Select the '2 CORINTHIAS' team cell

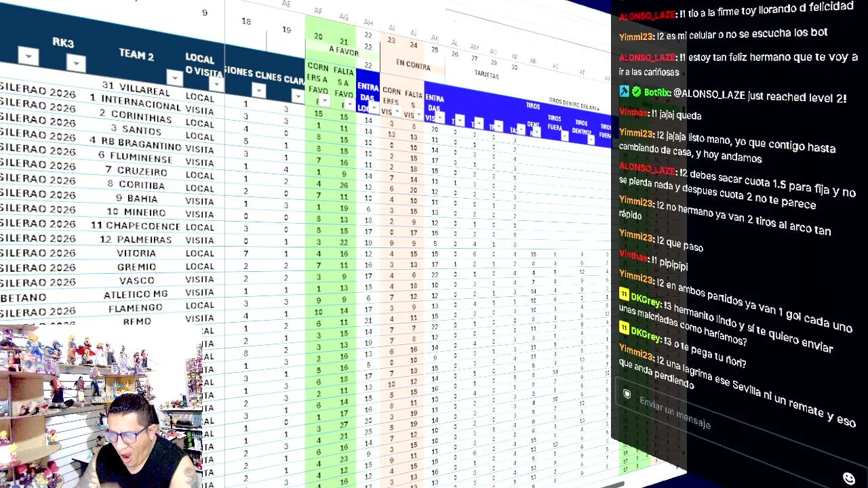click(136, 115)
